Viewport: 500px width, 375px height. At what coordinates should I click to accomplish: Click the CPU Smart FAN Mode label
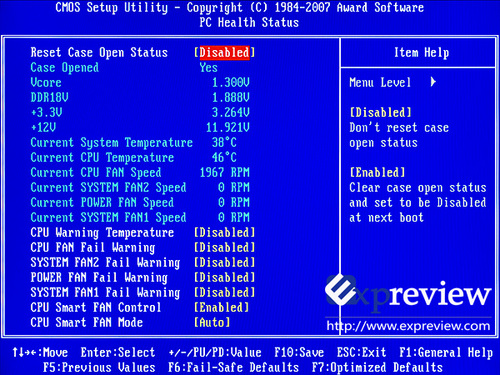(87, 323)
